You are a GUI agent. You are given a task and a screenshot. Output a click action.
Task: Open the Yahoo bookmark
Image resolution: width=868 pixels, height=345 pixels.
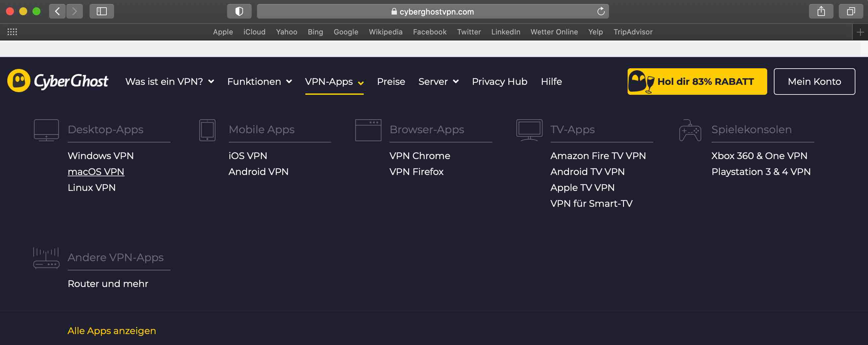click(x=286, y=32)
